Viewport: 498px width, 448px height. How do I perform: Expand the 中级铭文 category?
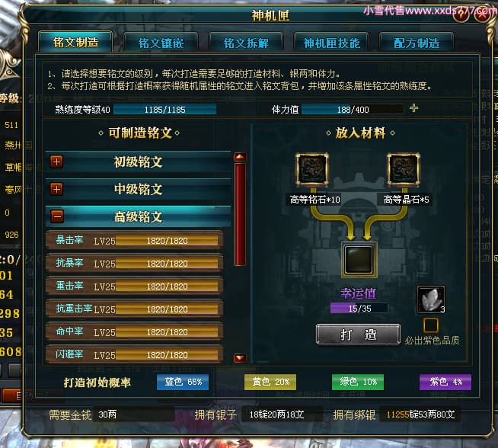click(x=56, y=189)
